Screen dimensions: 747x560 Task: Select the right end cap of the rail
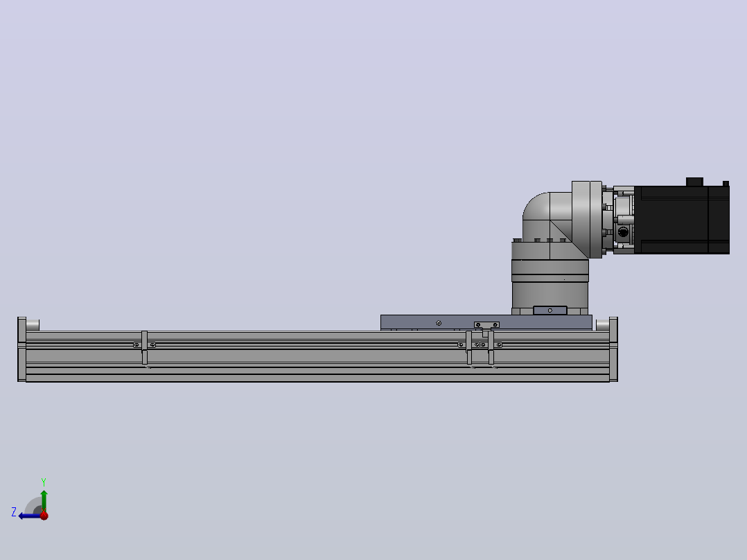[614, 349]
